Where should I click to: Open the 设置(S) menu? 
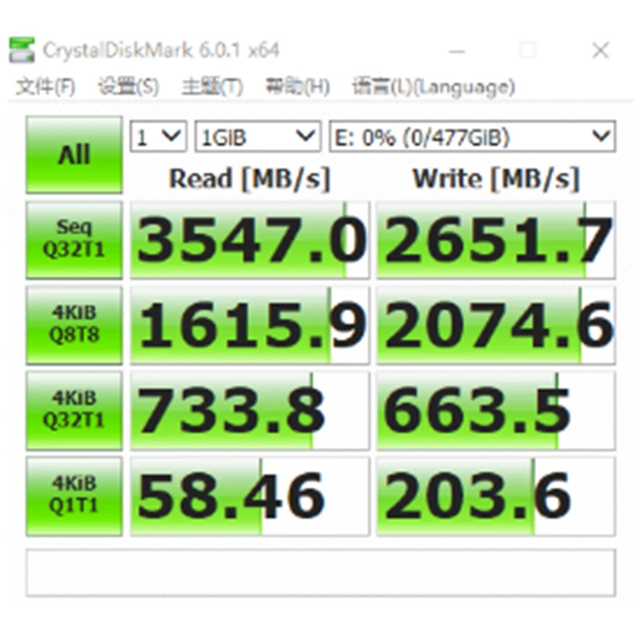(128, 87)
